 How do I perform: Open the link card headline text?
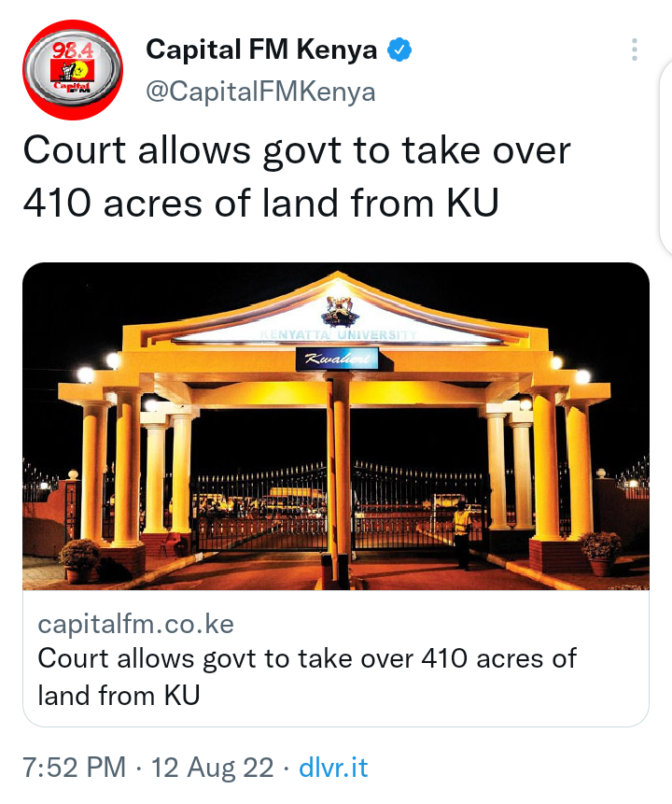pyautogui.click(x=306, y=677)
